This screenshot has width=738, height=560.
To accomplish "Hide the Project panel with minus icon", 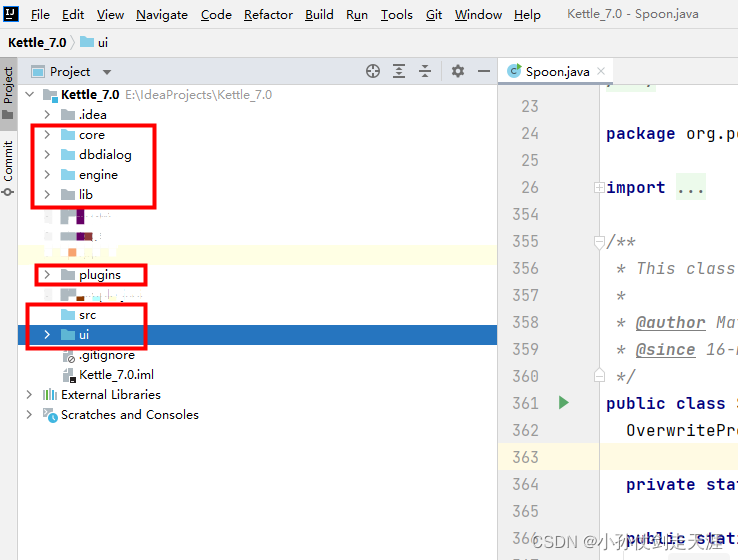I will [x=484, y=72].
